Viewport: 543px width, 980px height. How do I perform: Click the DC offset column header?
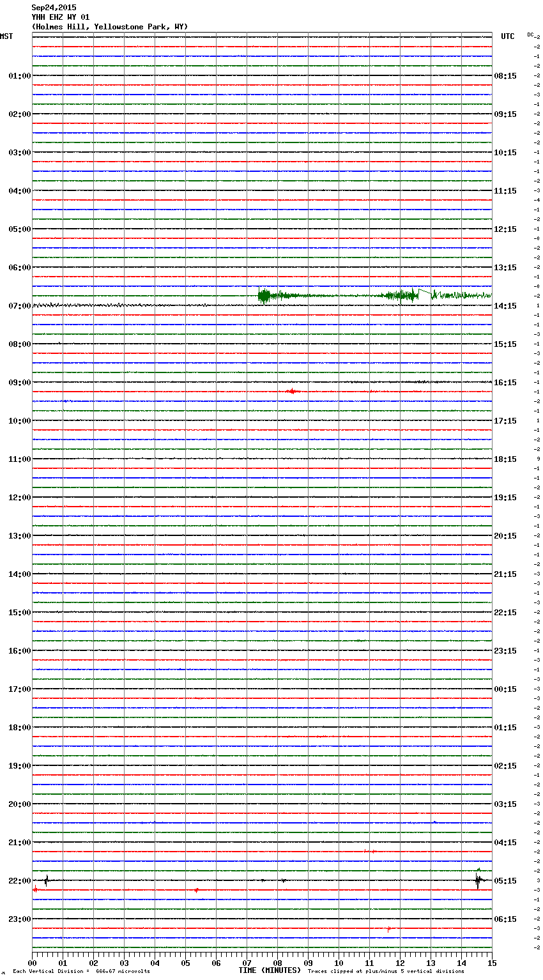[x=530, y=34]
